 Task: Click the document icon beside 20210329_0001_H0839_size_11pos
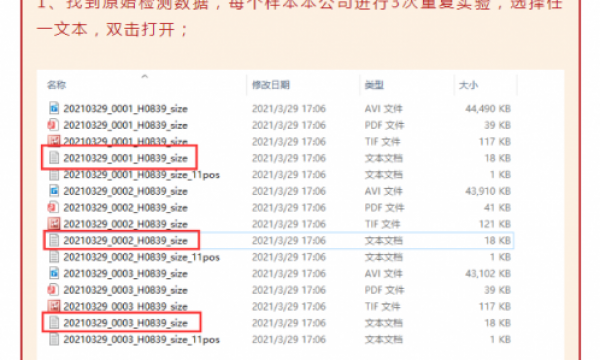(54, 174)
